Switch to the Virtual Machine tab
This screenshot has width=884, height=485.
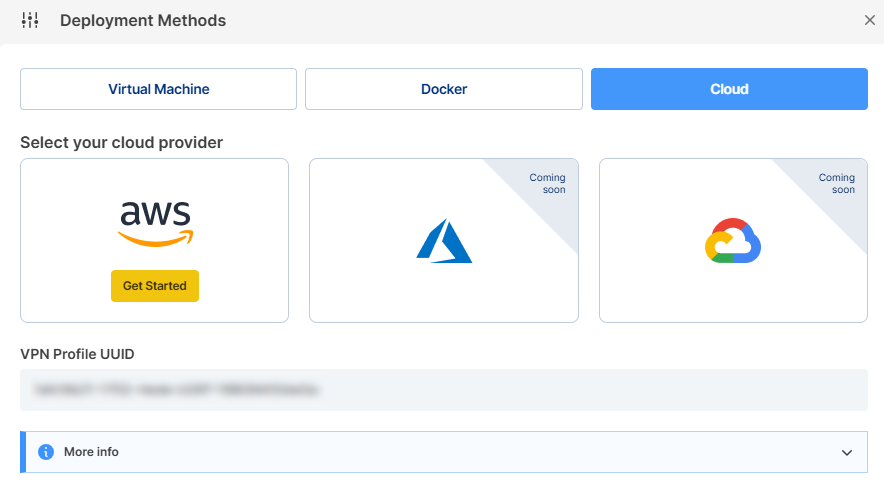tap(158, 89)
